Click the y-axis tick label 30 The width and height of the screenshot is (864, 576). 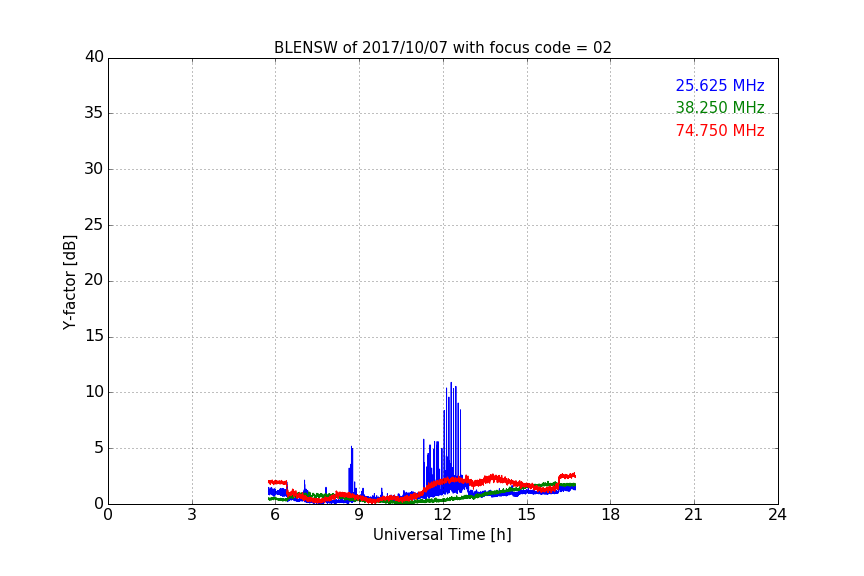94,169
